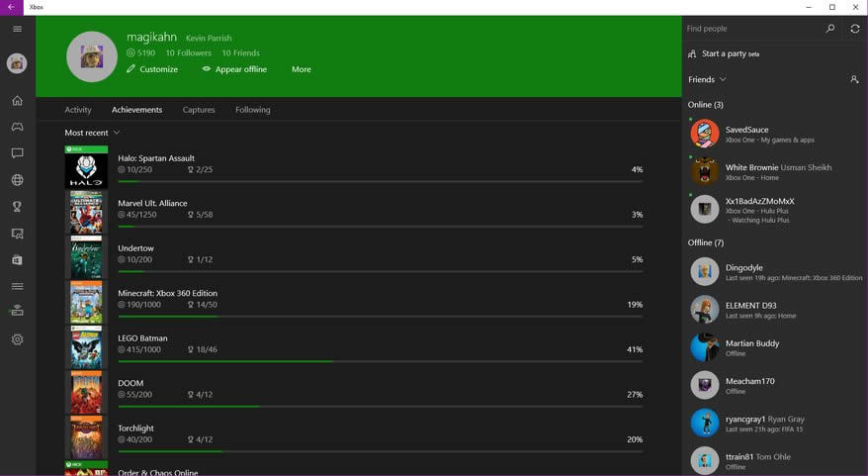The height and width of the screenshot is (476, 868).
Task: Open Messages chat bubble icon
Action: click(x=17, y=153)
